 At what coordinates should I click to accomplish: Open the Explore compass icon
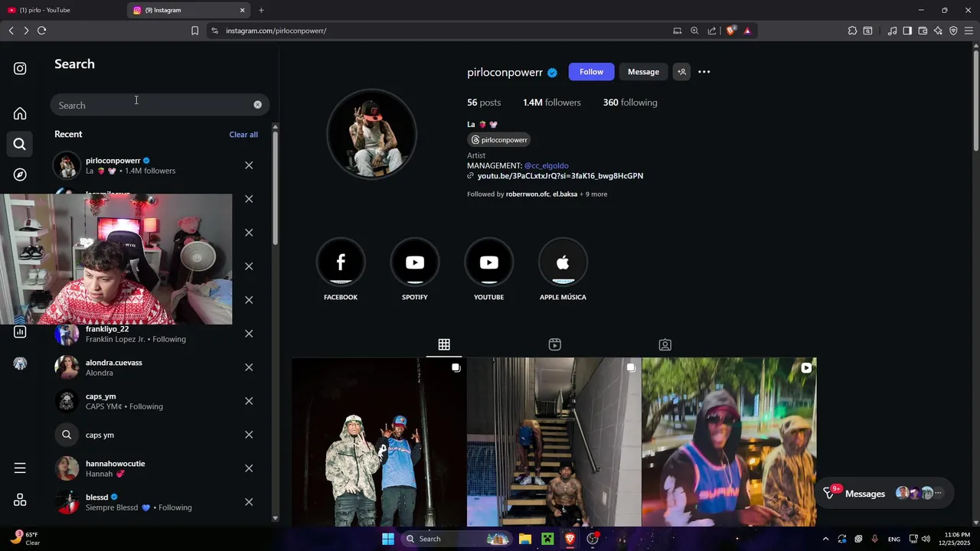click(x=20, y=174)
